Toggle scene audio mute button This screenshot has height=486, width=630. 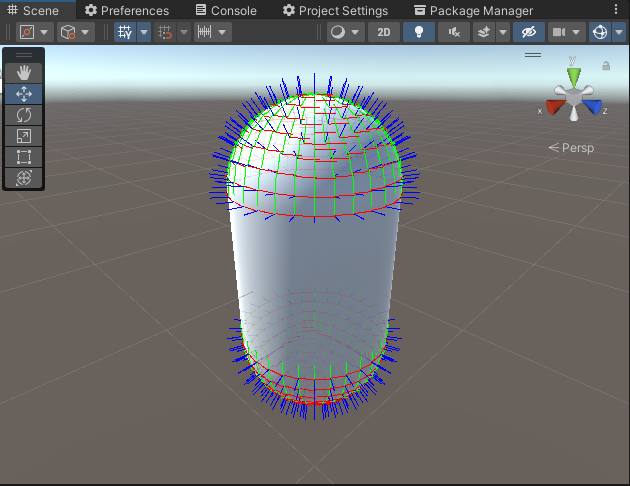tap(454, 32)
